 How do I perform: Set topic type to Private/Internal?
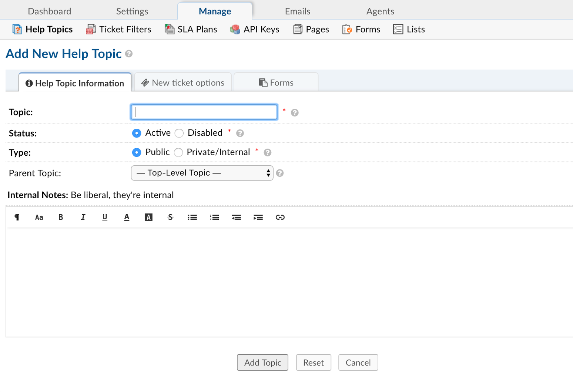178,152
